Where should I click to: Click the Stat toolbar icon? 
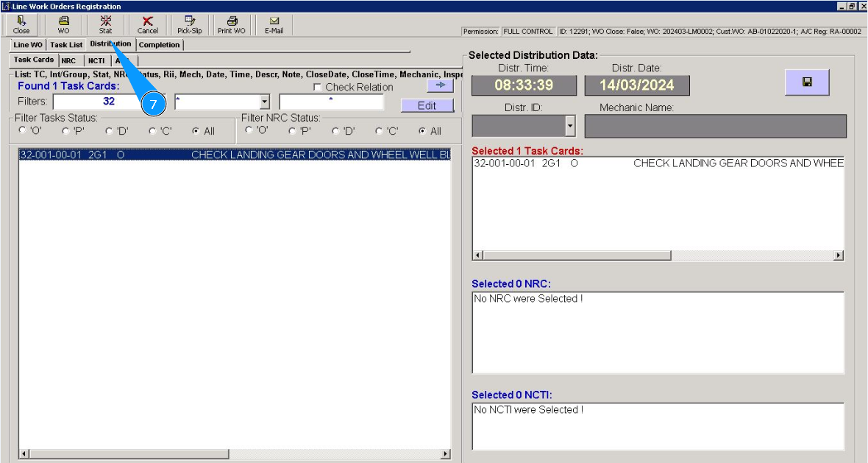pyautogui.click(x=106, y=25)
